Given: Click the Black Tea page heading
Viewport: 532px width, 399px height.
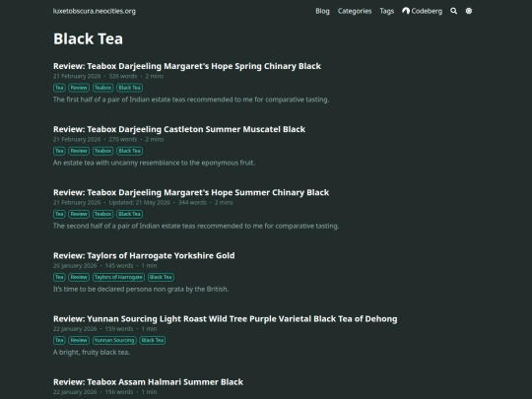Looking at the screenshot, I should tap(89, 38).
